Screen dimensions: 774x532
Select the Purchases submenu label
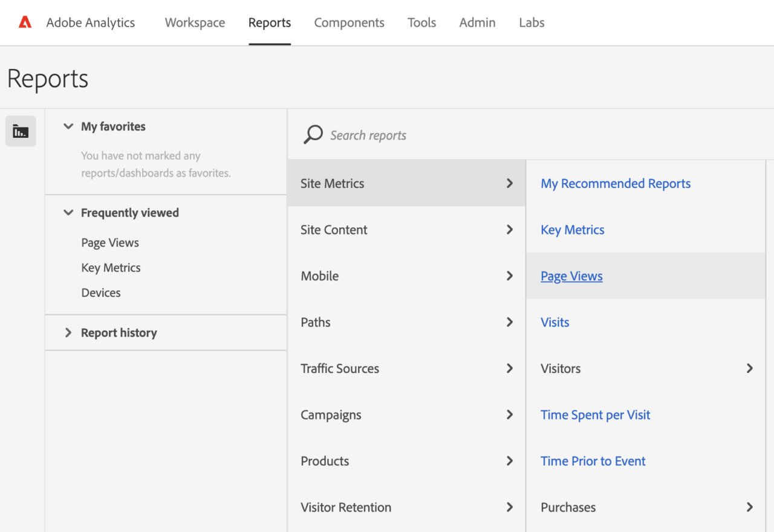click(568, 507)
